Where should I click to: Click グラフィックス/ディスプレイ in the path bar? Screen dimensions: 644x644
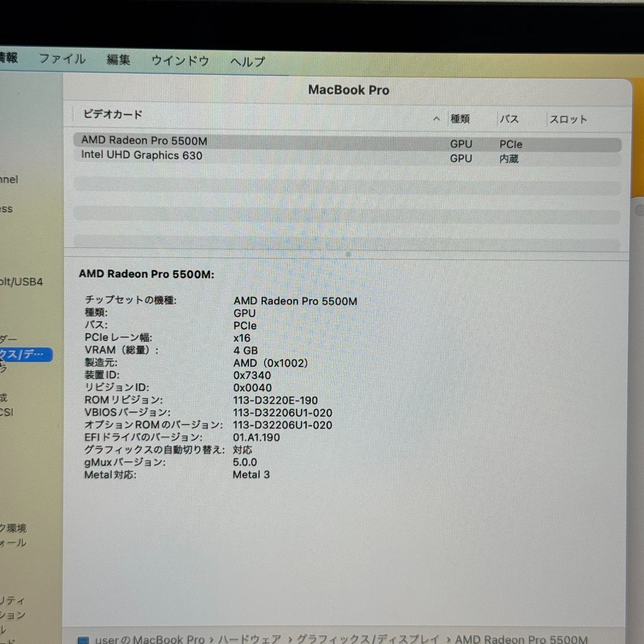pos(368,639)
